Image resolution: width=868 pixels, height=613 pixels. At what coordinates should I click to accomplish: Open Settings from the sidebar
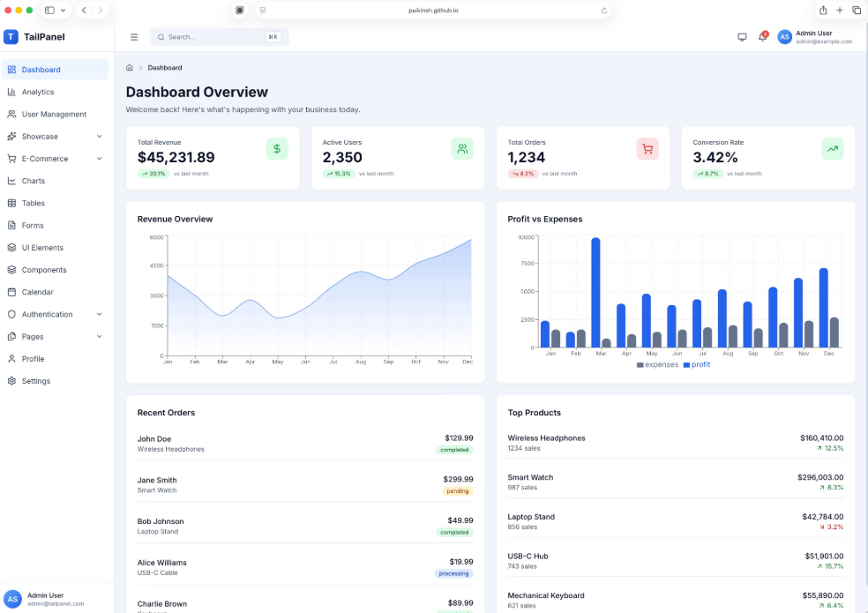click(36, 381)
